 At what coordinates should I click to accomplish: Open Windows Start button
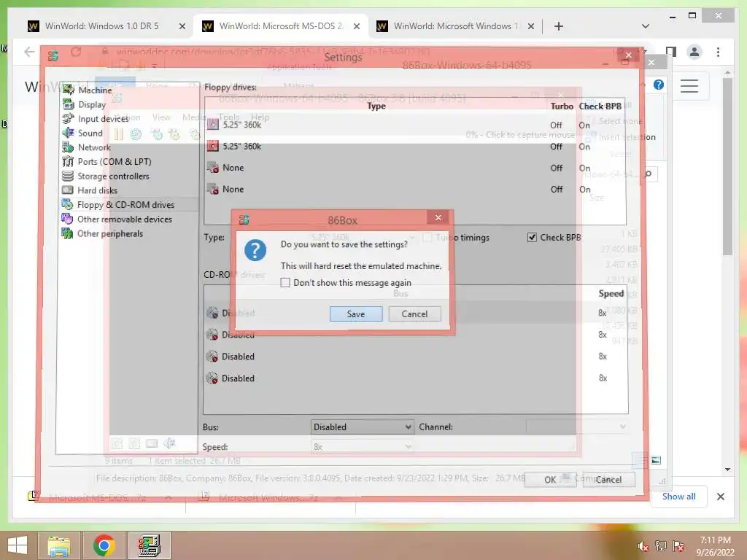18,545
